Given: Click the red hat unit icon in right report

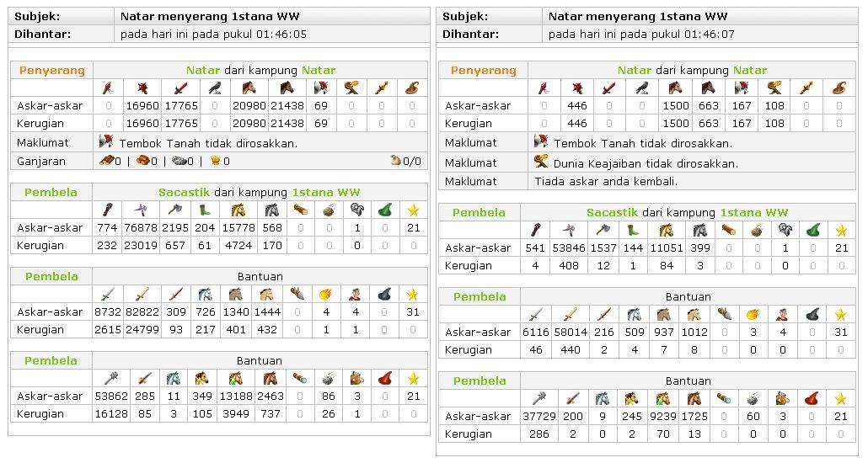Looking at the screenshot, I should click(x=808, y=398).
